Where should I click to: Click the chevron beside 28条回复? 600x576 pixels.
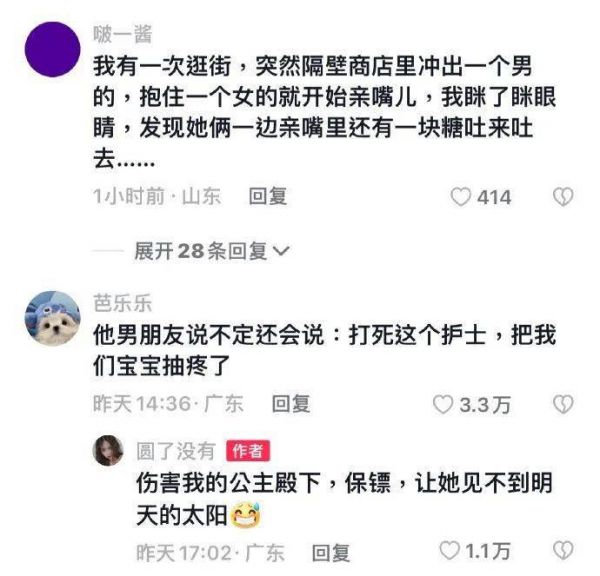click(281, 251)
